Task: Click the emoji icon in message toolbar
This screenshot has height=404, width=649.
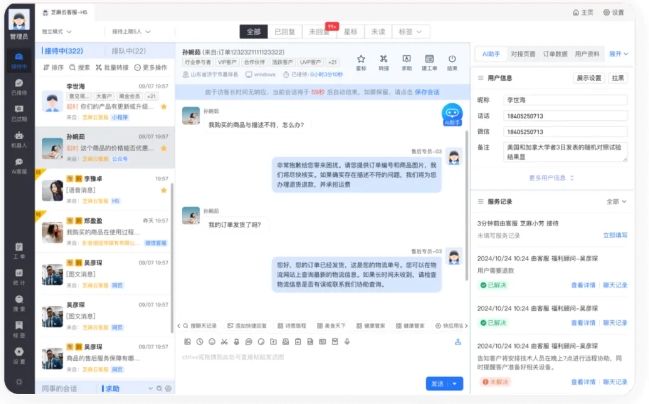Action: tap(212, 341)
